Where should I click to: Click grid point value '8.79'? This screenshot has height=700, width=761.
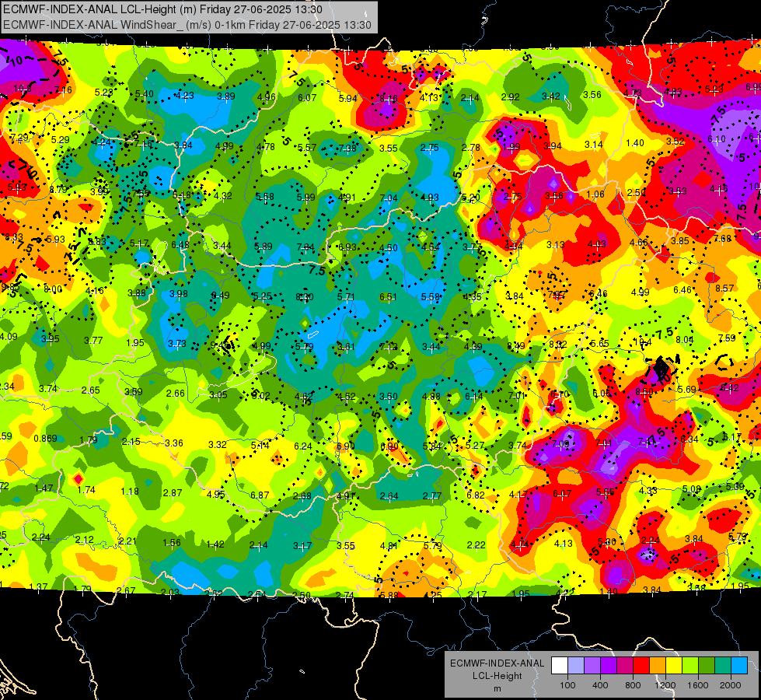point(59,190)
